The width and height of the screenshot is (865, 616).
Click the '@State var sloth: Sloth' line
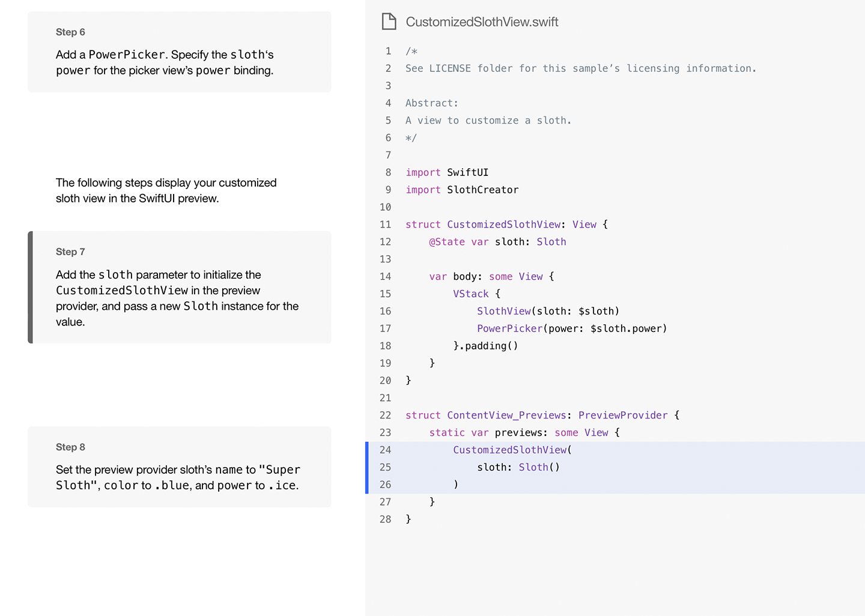pyautogui.click(x=497, y=242)
